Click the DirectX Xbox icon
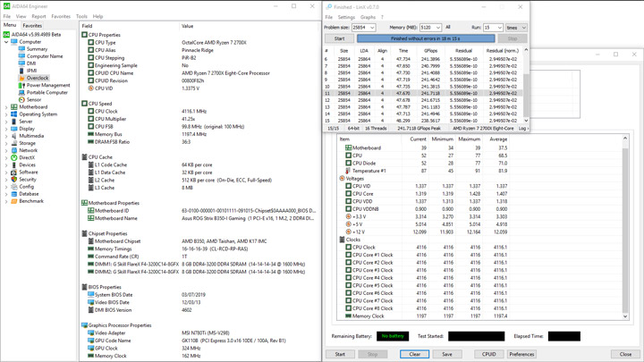 (x=14, y=157)
